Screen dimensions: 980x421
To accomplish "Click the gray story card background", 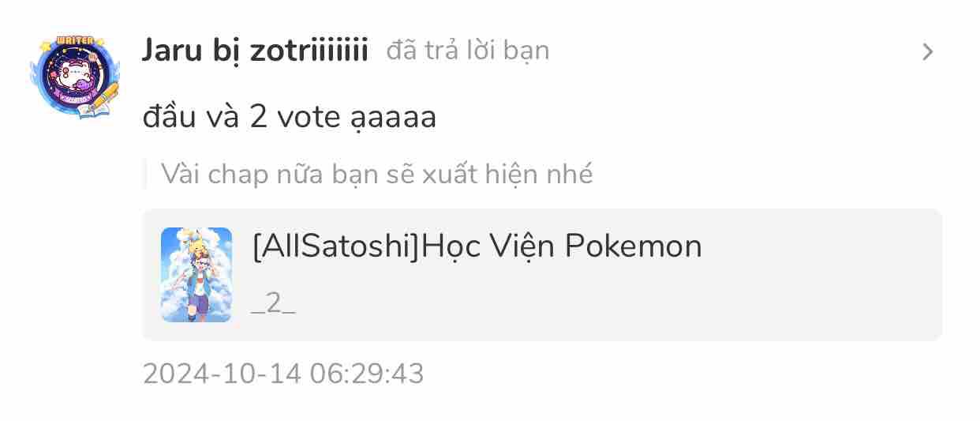I will (x=542, y=275).
